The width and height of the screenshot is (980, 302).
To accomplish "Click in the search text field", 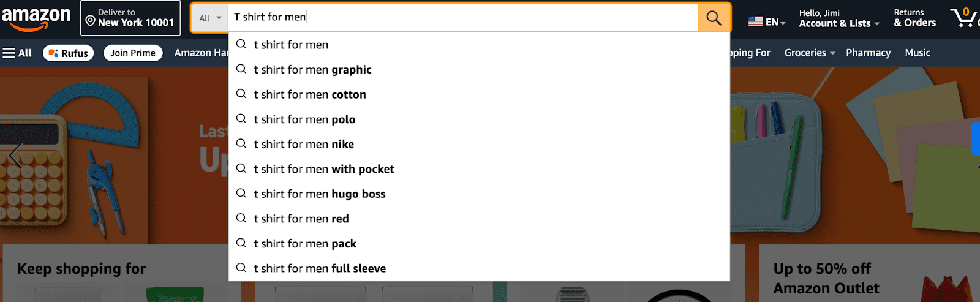I will [464, 18].
